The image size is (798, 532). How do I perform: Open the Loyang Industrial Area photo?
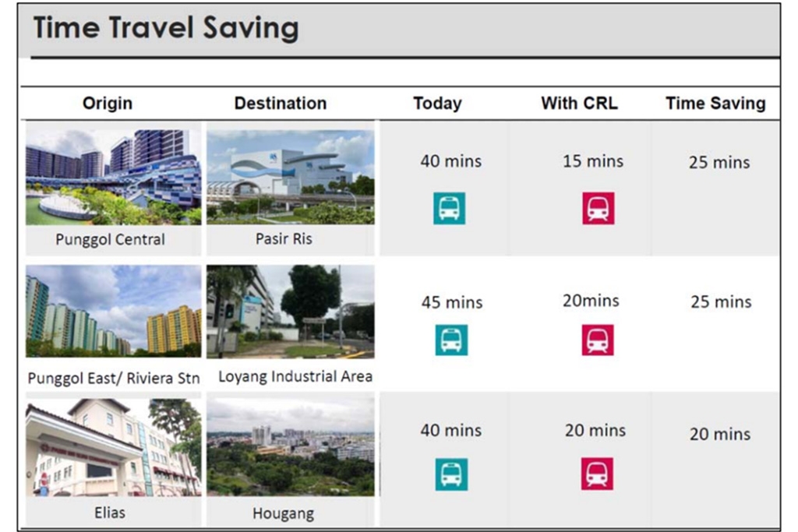pos(290,312)
